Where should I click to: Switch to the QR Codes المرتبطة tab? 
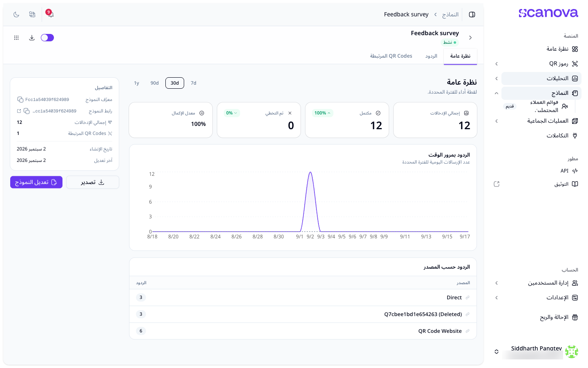click(x=391, y=56)
